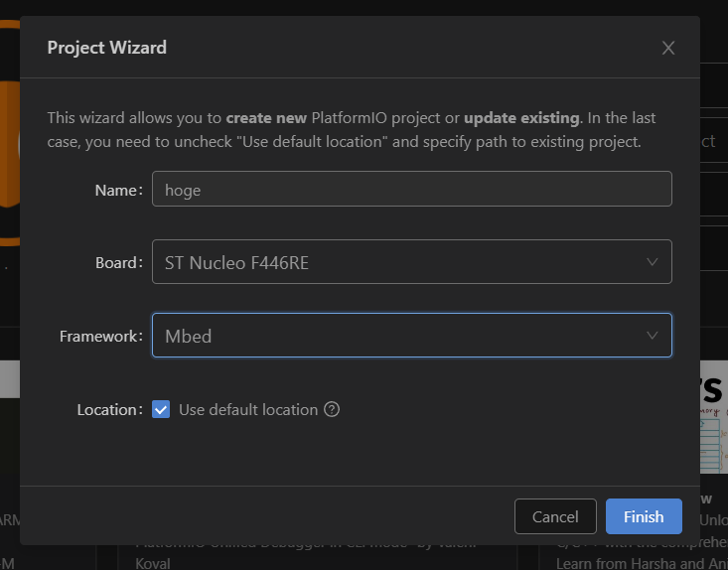Click the Board dropdown chevron arrow

(652, 262)
